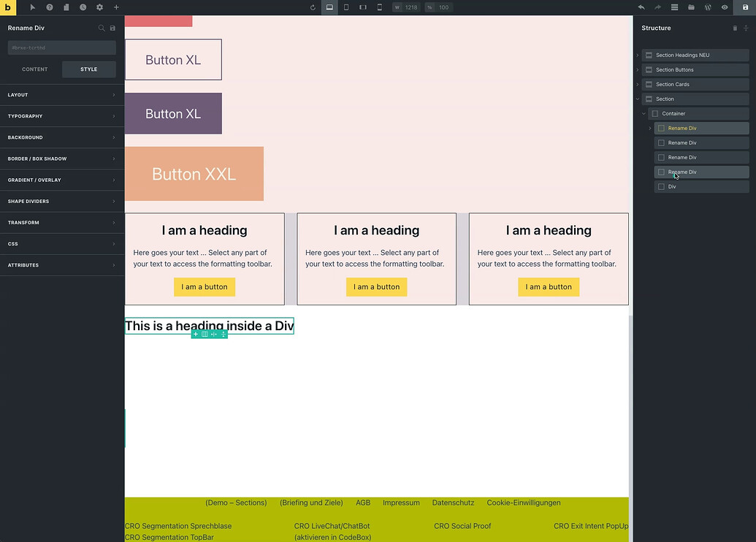This screenshot has width=756, height=542.
Task: Return to WordPress via the W icon
Action: 709,7
